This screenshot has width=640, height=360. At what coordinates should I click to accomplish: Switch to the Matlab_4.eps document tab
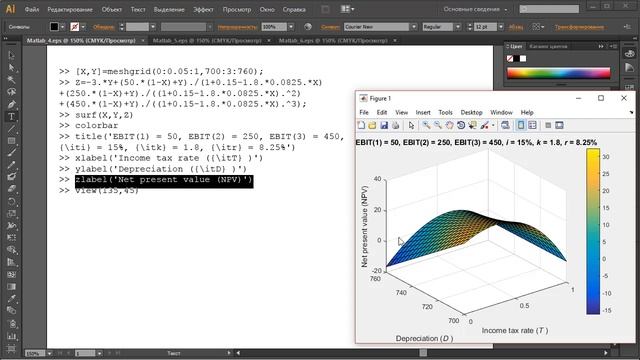pos(81,40)
